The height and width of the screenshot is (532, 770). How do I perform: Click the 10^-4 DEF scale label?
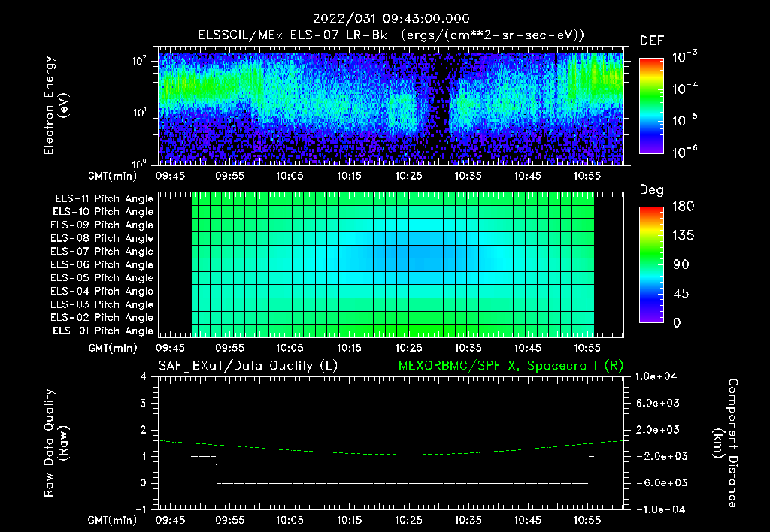tap(684, 89)
